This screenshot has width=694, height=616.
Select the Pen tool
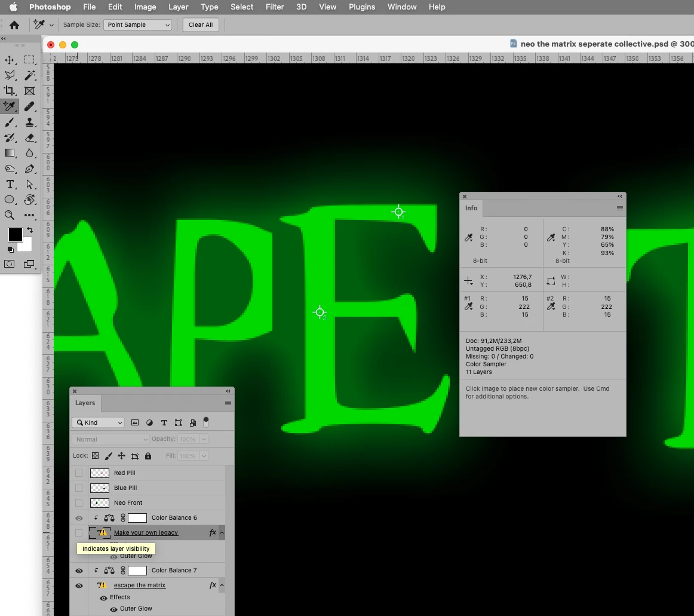pyautogui.click(x=29, y=168)
